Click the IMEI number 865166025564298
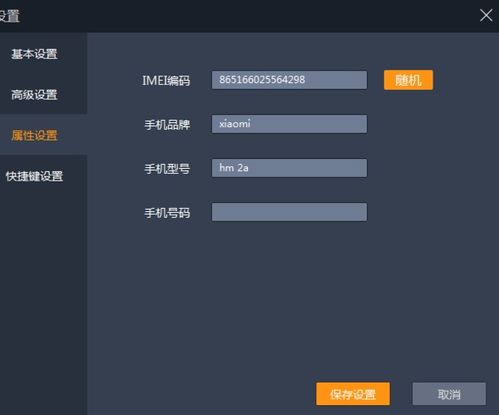Screen dimensions: 499x415 [262, 80]
